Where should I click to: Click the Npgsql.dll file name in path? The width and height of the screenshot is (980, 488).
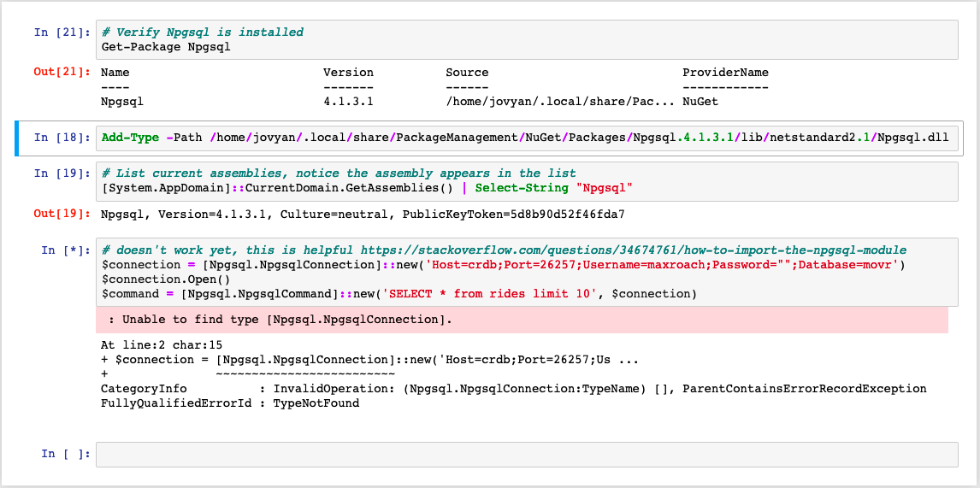[x=912, y=138]
